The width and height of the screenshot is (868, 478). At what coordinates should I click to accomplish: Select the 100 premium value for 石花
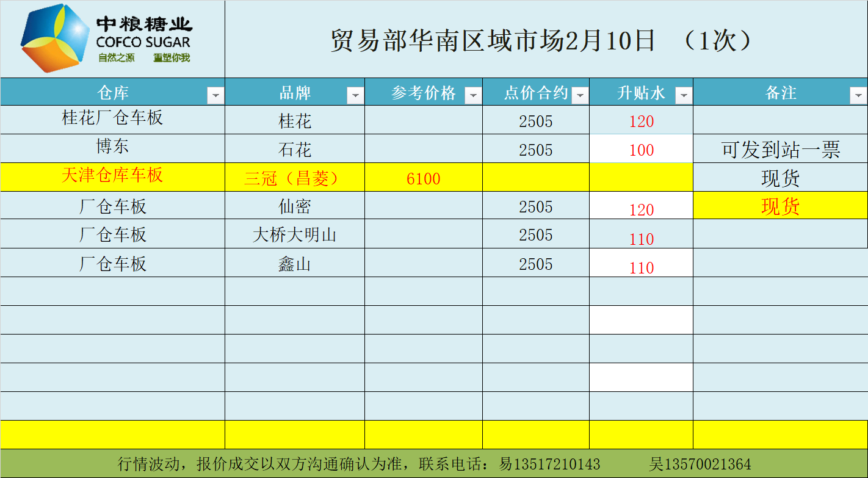point(641,150)
